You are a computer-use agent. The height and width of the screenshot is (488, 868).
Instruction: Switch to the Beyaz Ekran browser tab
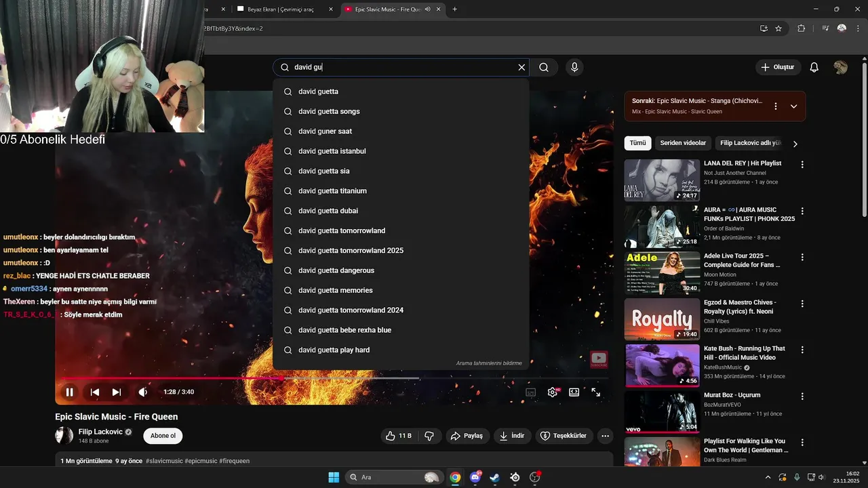(285, 9)
